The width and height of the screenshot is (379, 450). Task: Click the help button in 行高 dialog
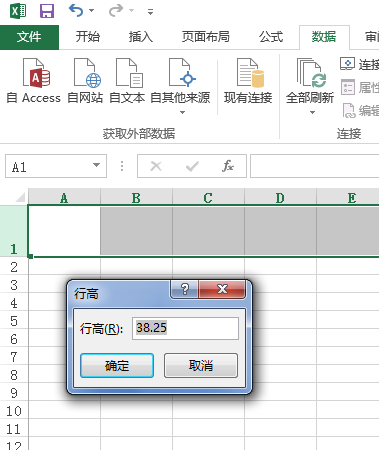[185, 289]
